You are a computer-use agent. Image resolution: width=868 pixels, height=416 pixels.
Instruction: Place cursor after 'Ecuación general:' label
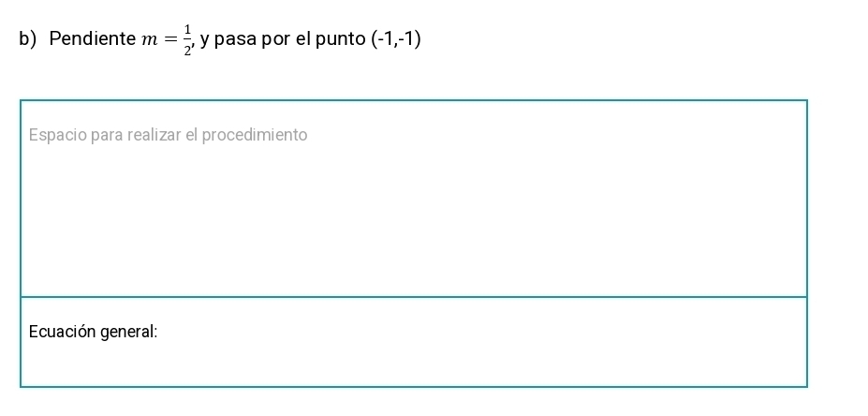click(x=159, y=332)
